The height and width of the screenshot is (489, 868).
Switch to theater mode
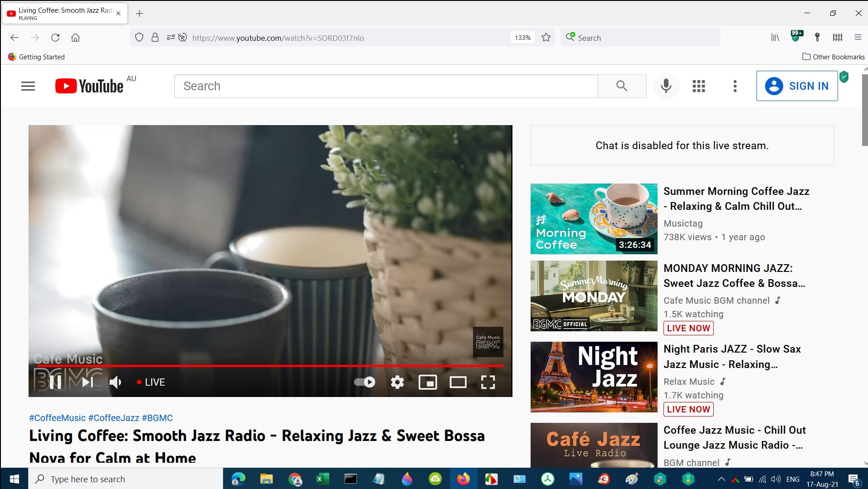458,382
